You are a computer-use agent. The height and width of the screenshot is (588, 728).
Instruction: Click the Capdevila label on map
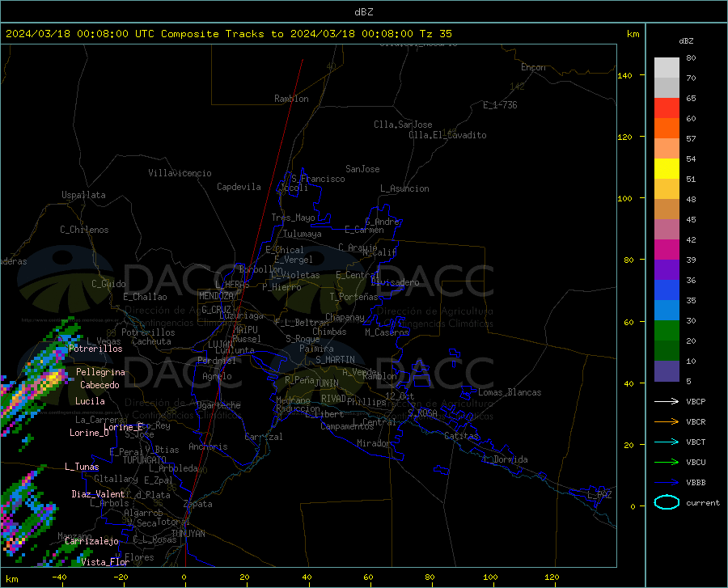(x=239, y=187)
